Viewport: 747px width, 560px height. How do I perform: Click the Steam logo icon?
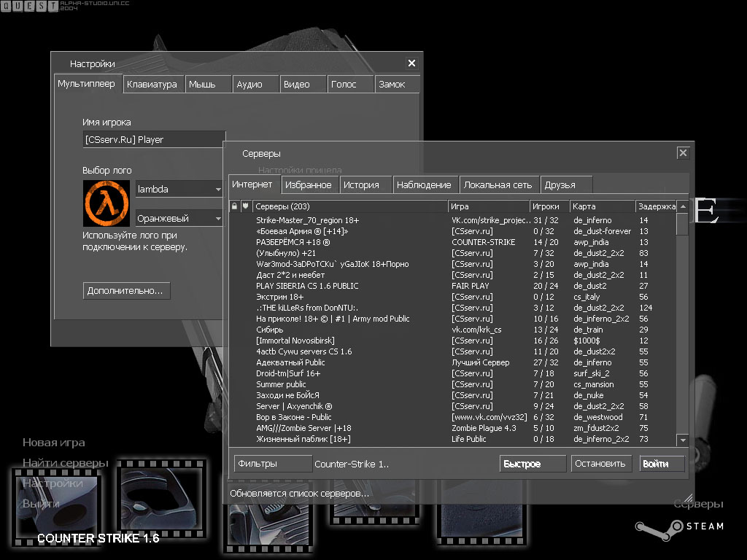[648, 526]
